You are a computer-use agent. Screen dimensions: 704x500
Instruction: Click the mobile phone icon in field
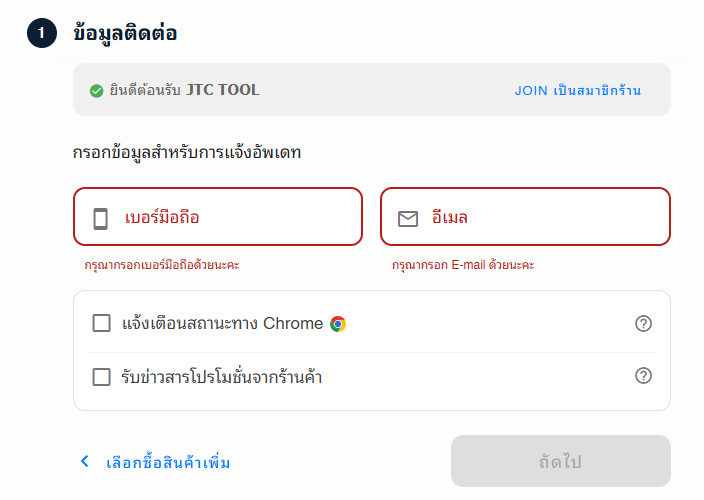tap(101, 219)
